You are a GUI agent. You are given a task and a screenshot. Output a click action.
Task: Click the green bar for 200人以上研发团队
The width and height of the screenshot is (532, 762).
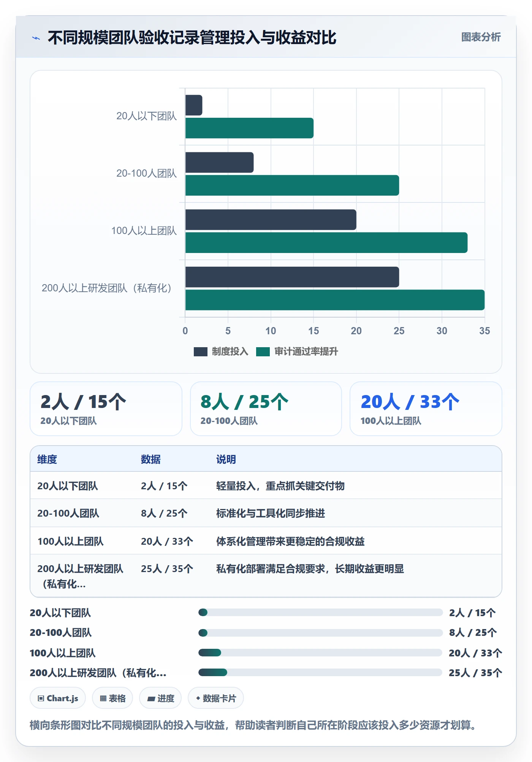(x=335, y=300)
